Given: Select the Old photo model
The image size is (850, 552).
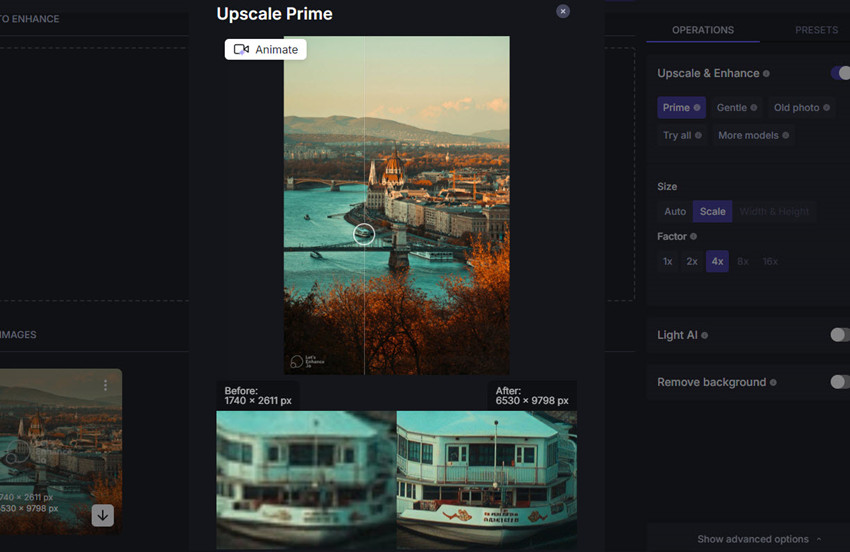Looking at the screenshot, I should click(801, 107).
